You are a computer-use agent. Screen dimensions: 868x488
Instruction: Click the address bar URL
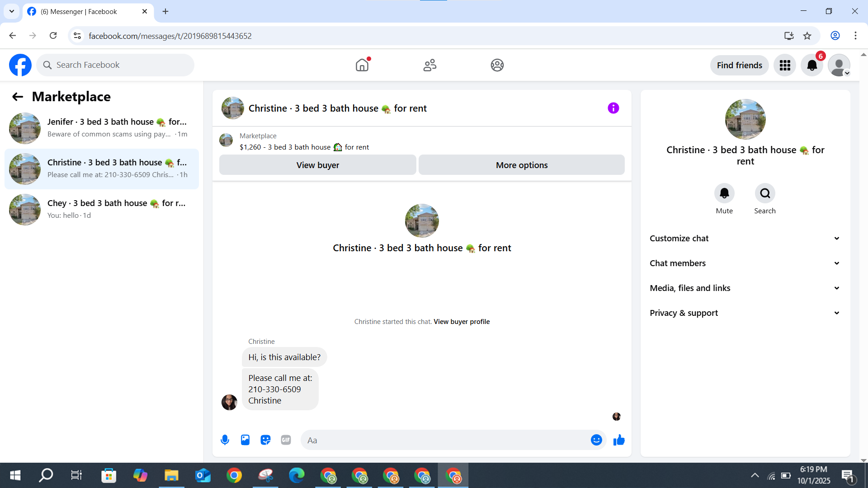click(170, 36)
